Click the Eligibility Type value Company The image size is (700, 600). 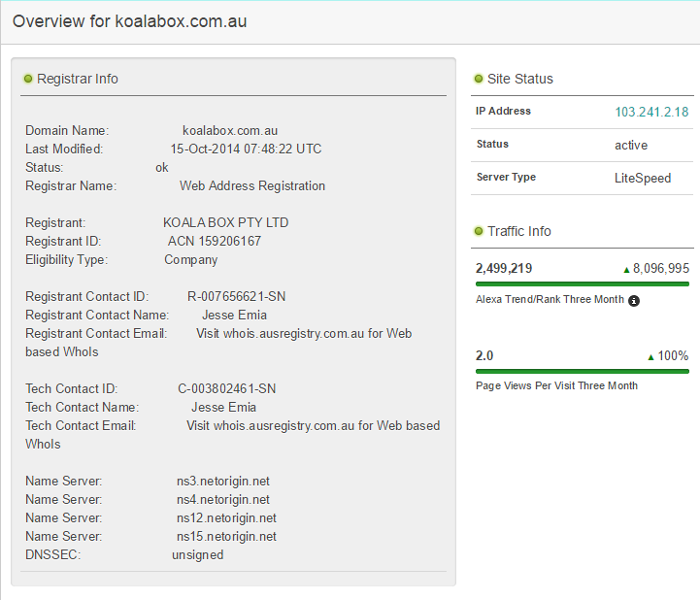191,260
